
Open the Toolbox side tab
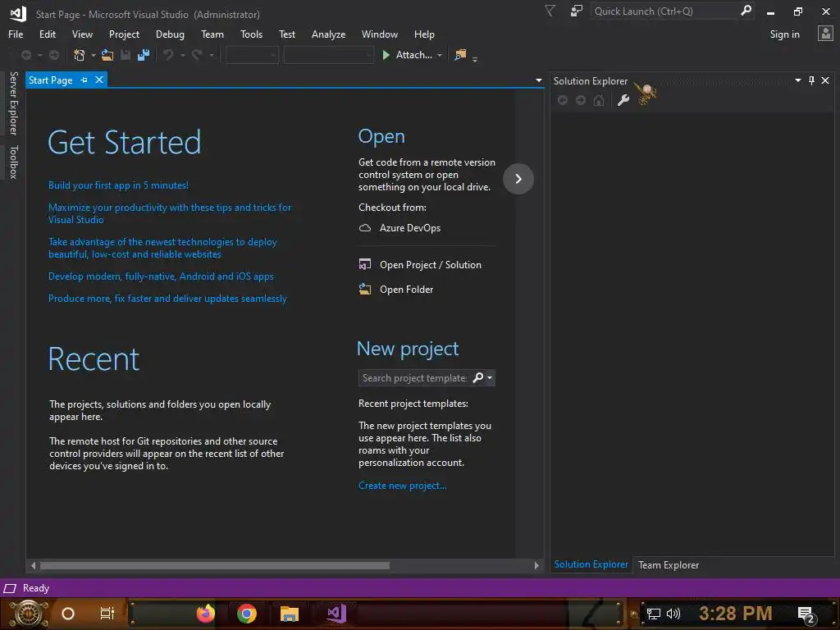pyautogui.click(x=13, y=162)
